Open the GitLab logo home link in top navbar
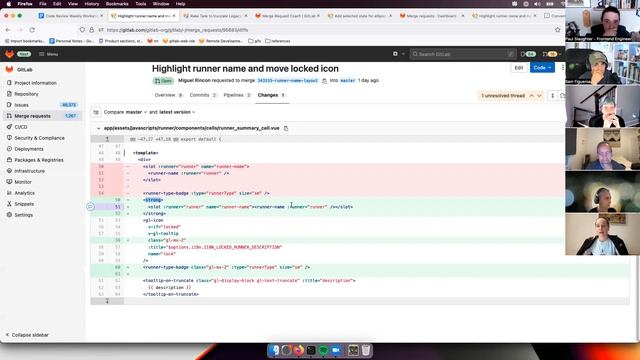 pos(9,54)
